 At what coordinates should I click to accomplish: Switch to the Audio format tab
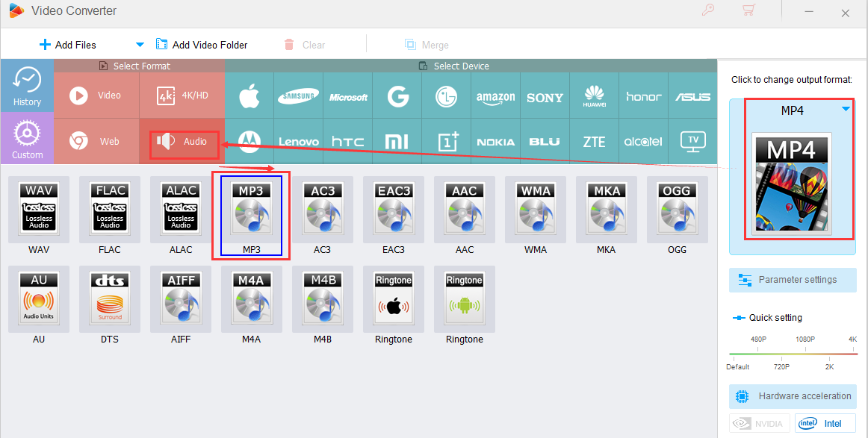click(182, 141)
